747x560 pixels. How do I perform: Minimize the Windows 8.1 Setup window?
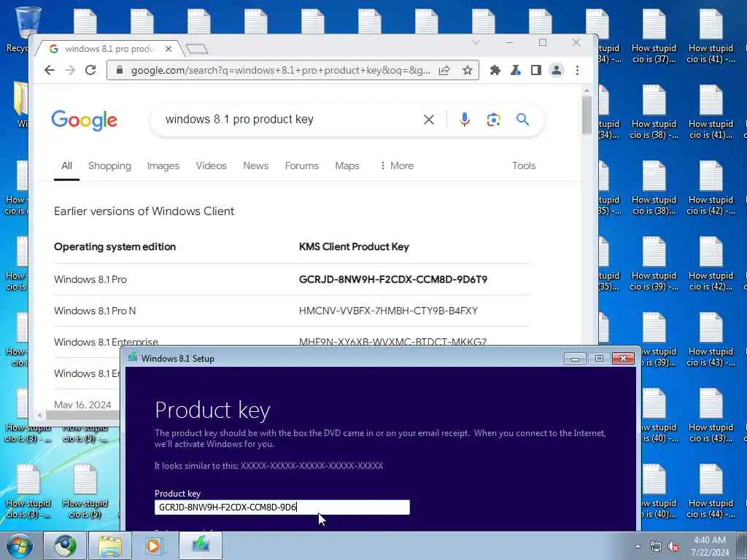575,359
